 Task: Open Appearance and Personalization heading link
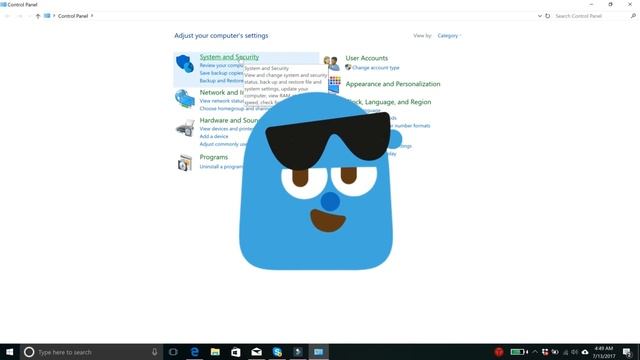point(393,84)
